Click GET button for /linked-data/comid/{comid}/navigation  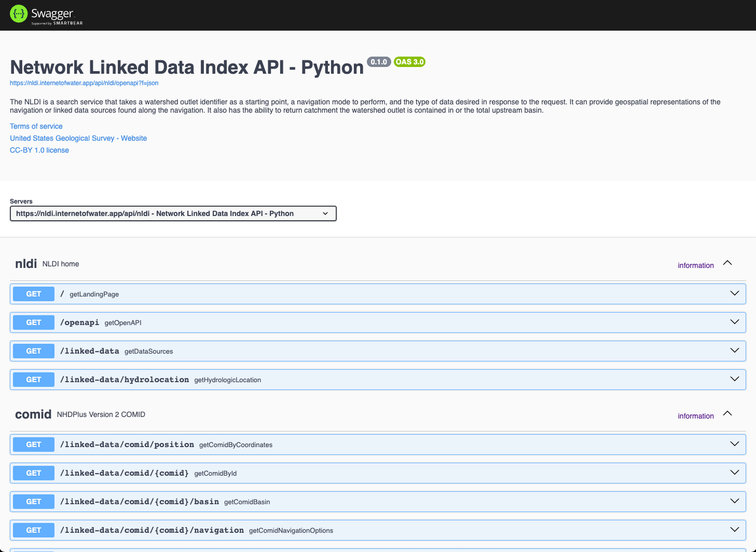pos(34,530)
